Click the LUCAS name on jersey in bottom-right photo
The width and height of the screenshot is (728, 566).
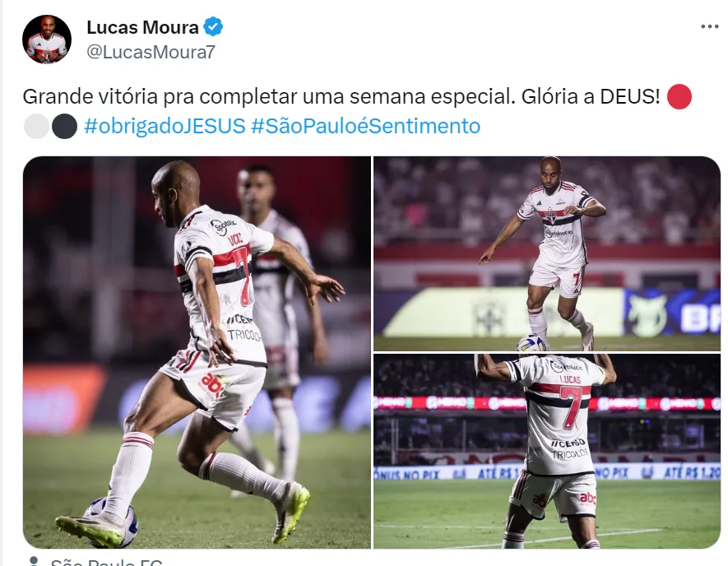click(570, 379)
